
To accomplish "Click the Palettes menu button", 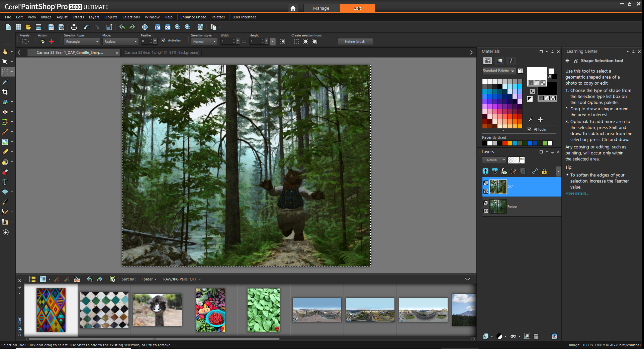I will coord(218,17).
